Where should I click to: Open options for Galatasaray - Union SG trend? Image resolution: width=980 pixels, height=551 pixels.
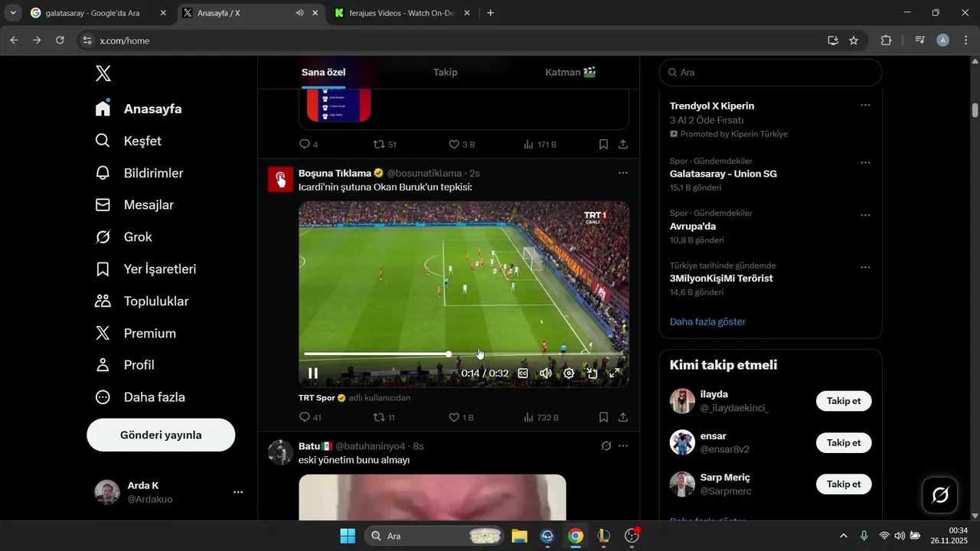(865, 163)
